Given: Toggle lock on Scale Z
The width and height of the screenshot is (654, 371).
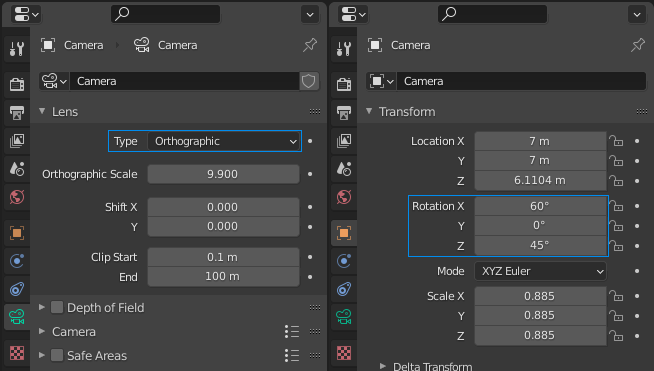Looking at the screenshot, I should [x=616, y=336].
